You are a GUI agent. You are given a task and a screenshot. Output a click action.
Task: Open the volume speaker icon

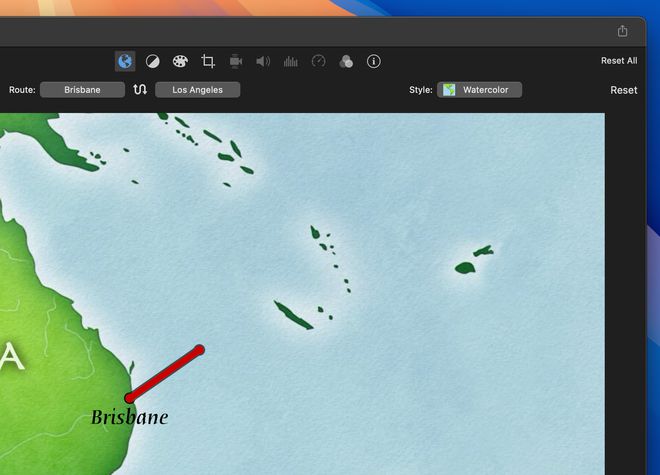(263, 61)
